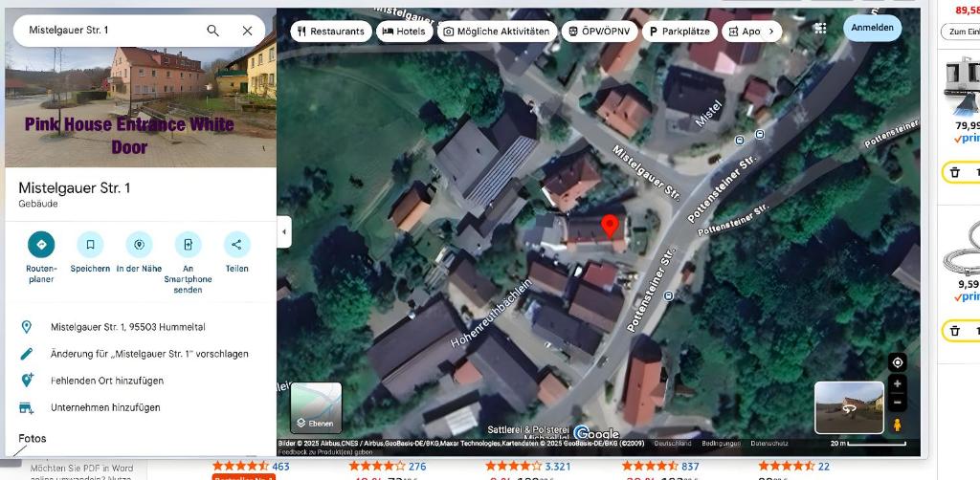Search nearby with In der Nähe
Viewport: 980px width, 480px height.
[139, 245]
